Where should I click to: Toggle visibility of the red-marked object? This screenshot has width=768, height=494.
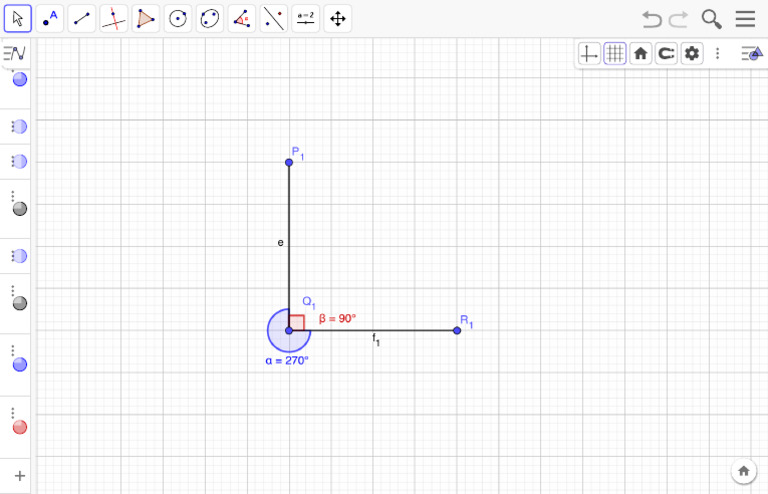click(x=20, y=427)
